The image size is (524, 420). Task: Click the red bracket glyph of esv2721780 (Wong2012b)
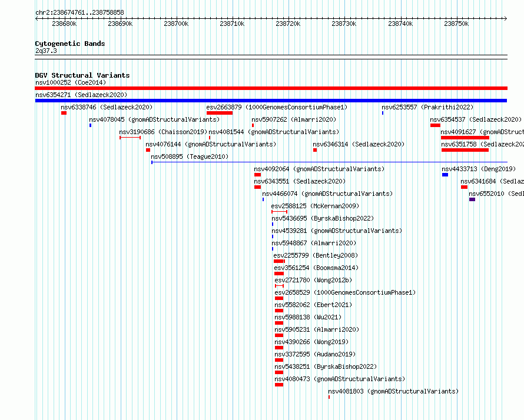click(280, 286)
